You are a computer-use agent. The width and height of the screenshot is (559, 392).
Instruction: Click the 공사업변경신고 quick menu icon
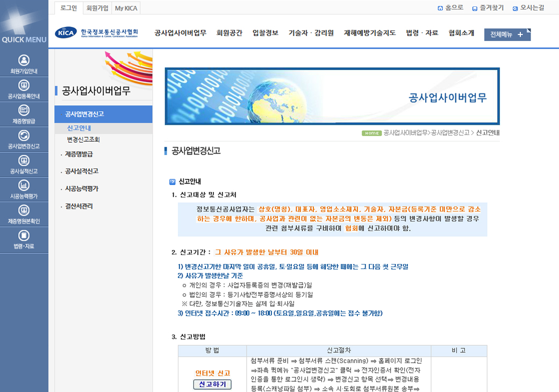24,136
